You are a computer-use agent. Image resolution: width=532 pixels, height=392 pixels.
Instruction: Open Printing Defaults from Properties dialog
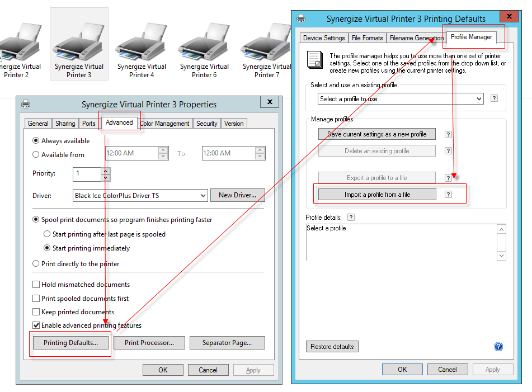point(70,342)
